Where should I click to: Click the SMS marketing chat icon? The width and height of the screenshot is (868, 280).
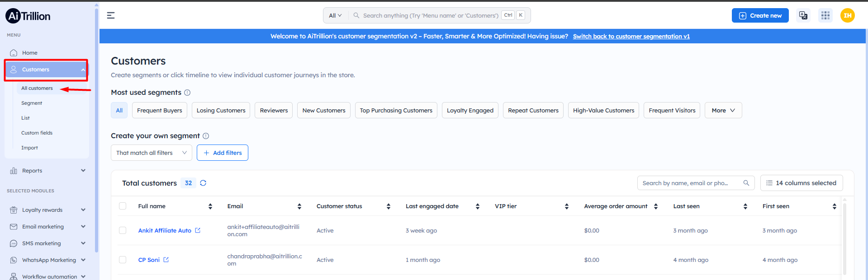coord(14,243)
